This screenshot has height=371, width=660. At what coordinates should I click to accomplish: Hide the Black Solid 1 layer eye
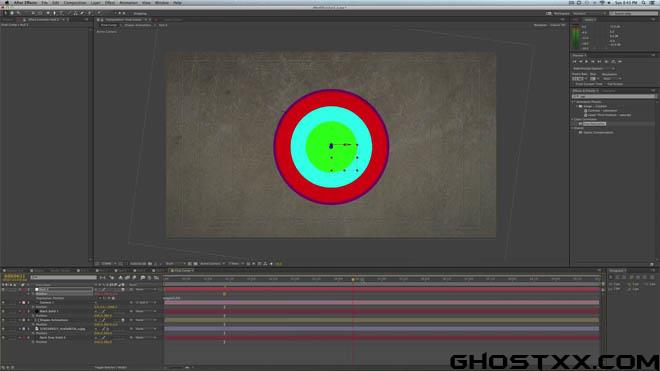click(x=3, y=311)
